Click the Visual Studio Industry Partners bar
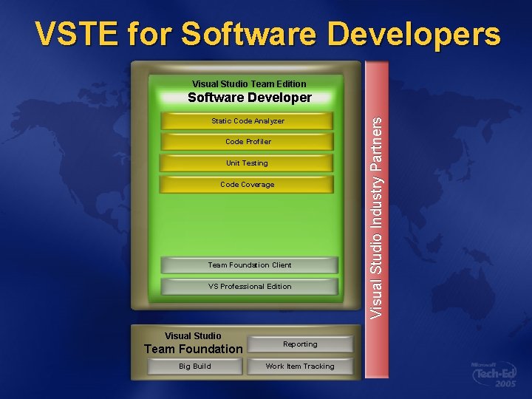 [x=377, y=219]
